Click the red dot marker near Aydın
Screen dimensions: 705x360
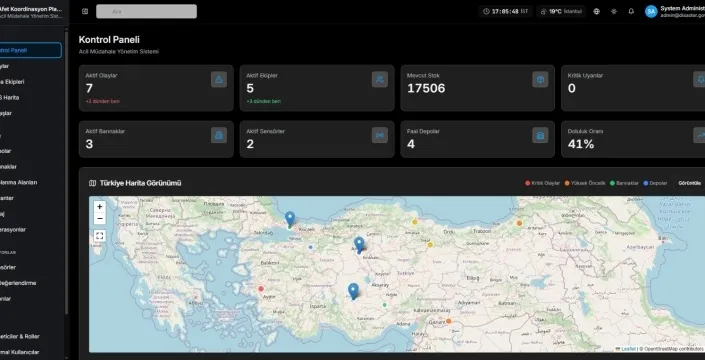pyautogui.click(x=261, y=289)
